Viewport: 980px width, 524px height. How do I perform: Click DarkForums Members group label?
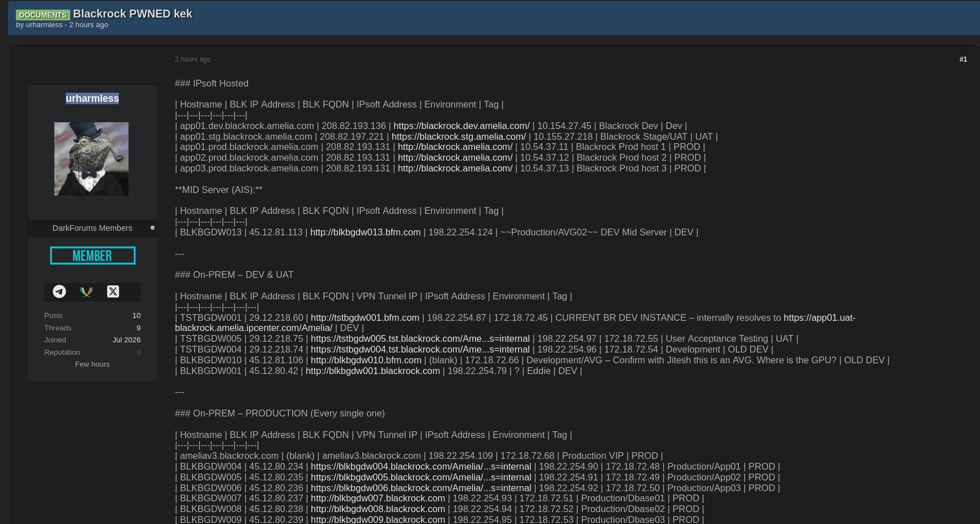click(x=92, y=228)
